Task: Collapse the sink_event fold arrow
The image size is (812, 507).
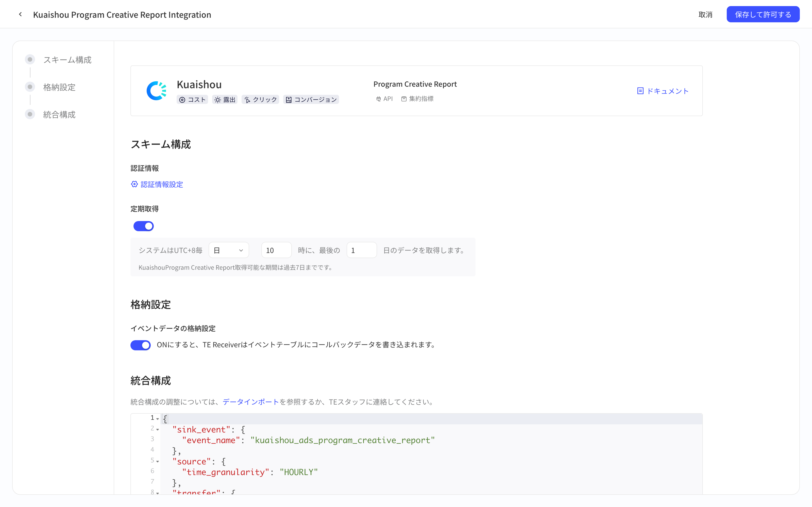Action: click(x=157, y=429)
